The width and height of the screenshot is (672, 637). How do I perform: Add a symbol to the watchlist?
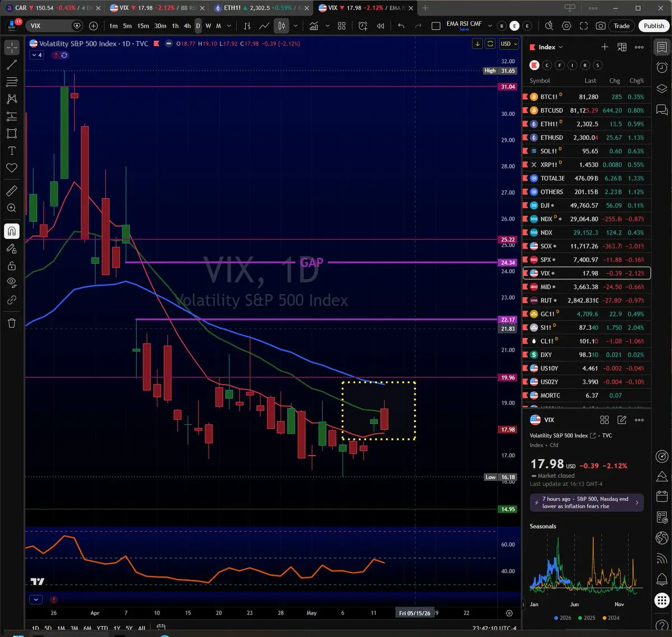tap(604, 47)
